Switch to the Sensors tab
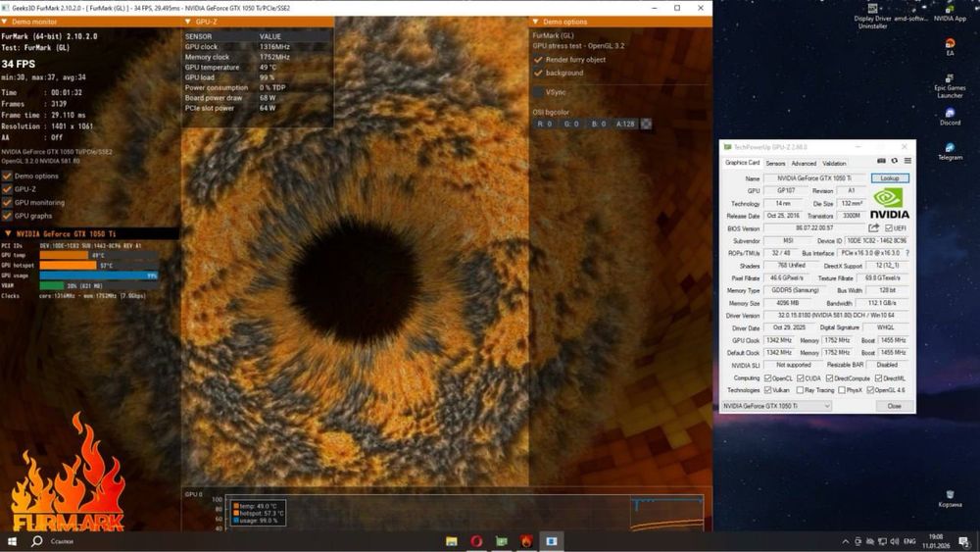Image resolution: width=980 pixels, height=552 pixels. pyautogui.click(x=775, y=163)
